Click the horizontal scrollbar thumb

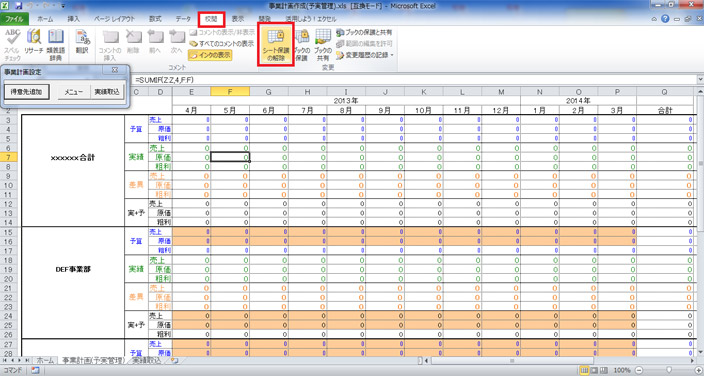512,361
